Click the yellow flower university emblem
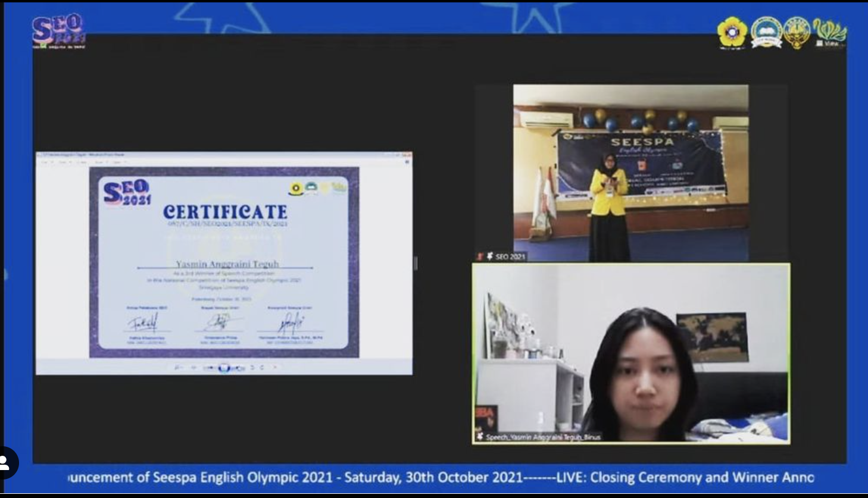Image resolution: width=868 pixels, height=498 pixels. coord(732,32)
